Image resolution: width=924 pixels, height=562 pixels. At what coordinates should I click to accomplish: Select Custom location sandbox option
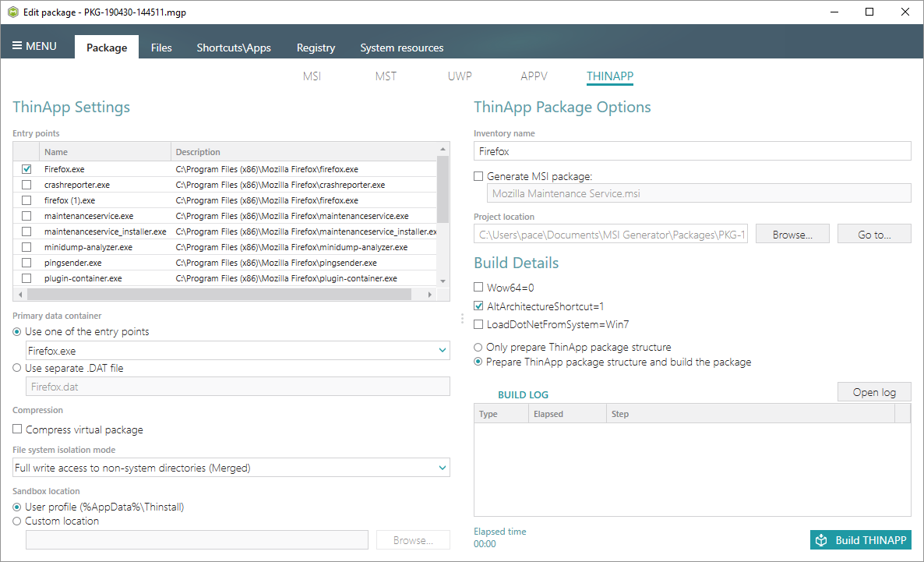point(56,521)
